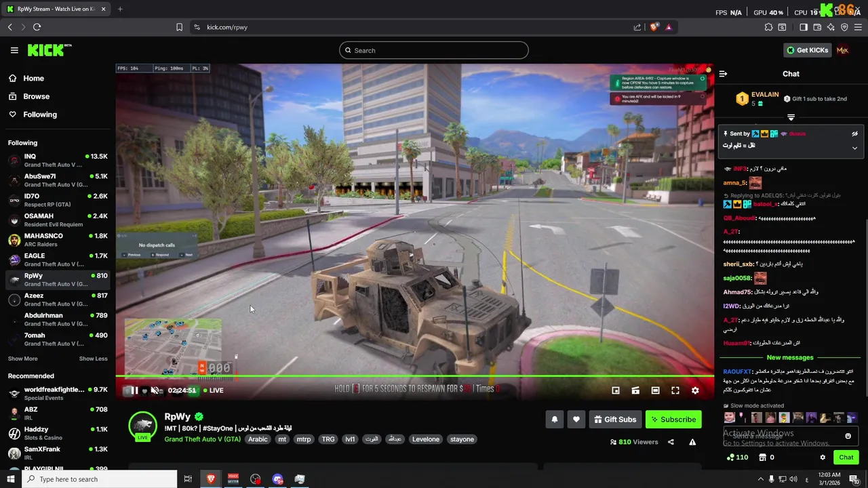Open the RpWy channel avatar
The height and width of the screenshot is (488, 868).
click(142, 426)
